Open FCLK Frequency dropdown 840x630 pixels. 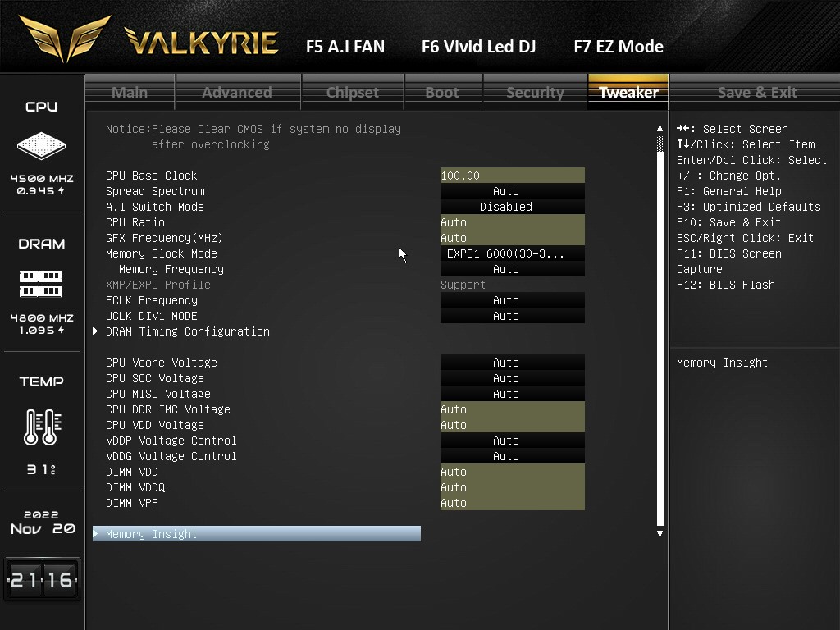[x=513, y=300]
